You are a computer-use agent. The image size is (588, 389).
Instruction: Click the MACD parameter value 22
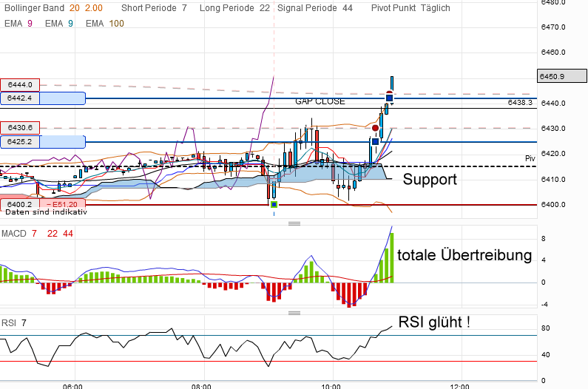tap(52, 234)
